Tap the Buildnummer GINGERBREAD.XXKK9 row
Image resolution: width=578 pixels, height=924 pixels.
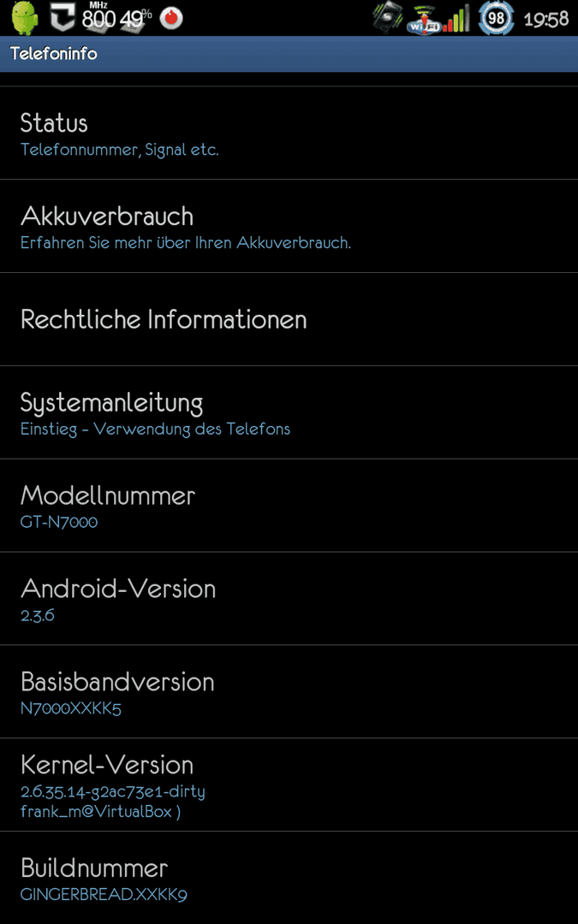coord(289,878)
